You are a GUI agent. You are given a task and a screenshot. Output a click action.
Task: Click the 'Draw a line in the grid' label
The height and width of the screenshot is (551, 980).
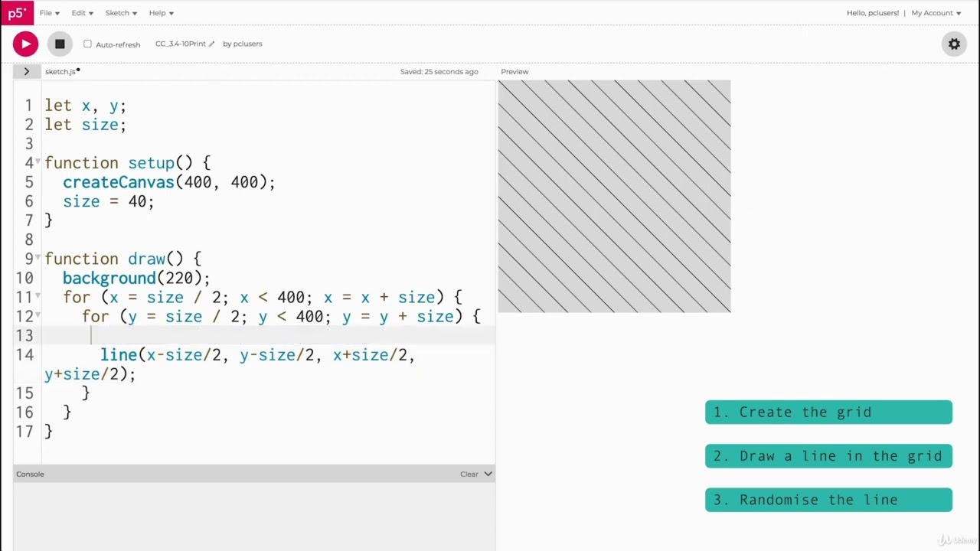pos(828,456)
